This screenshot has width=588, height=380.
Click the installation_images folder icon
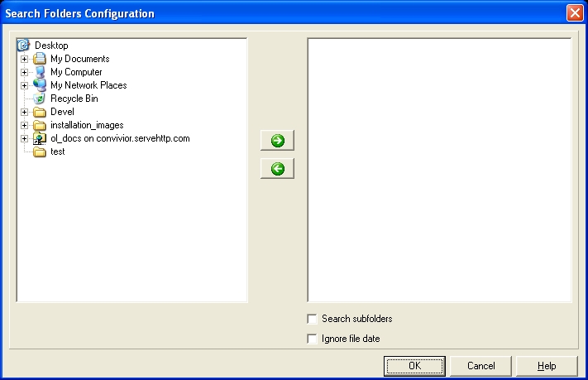(x=40, y=125)
